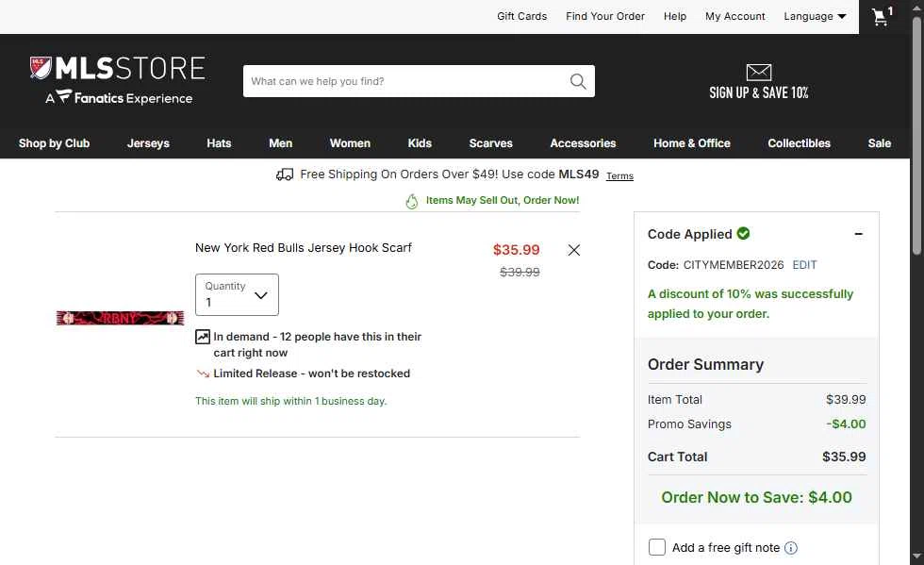
Task: Click the In demand trending icon
Action: tap(202, 337)
